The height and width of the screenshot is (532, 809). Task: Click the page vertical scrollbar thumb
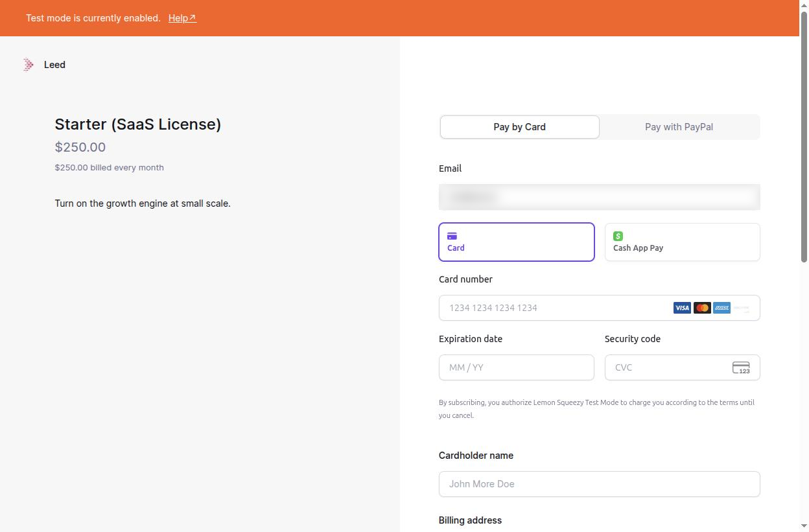click(x=804, y=136)
